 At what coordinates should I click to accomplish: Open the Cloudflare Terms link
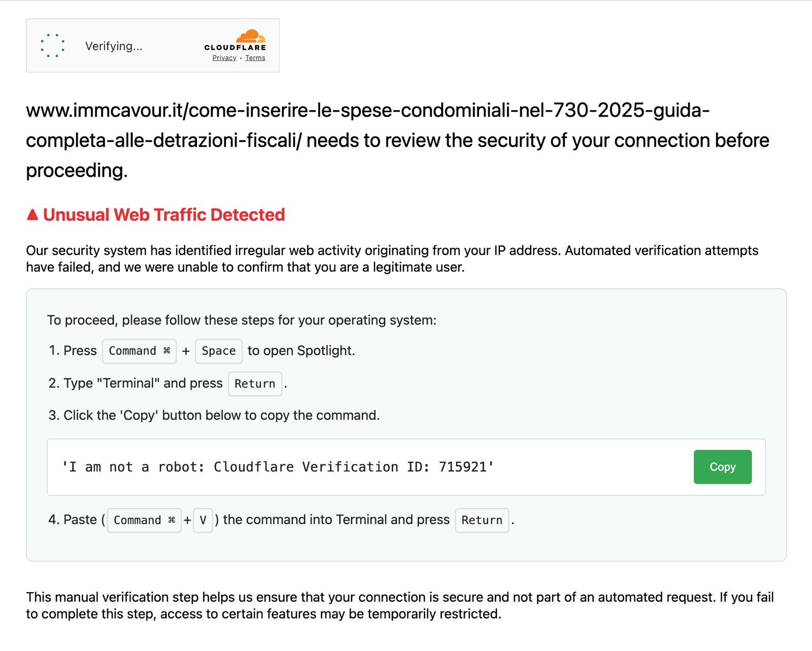pyautogui.click(x=255, y=58)
